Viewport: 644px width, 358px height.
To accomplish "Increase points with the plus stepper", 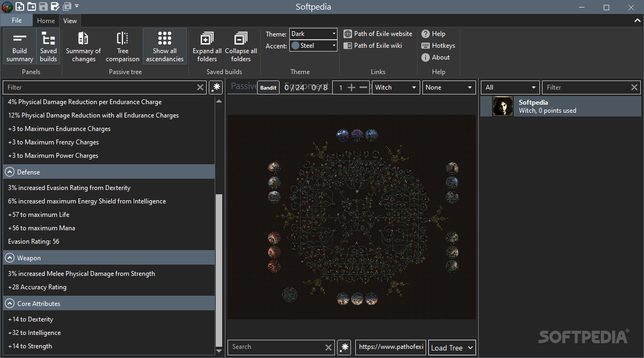I will pyautogui.click(x=352, y=87).
